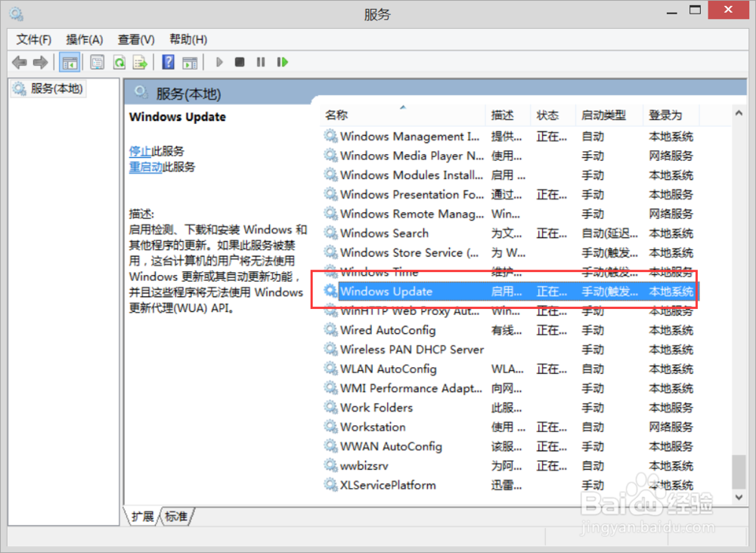This screenshot has width=756, height=553.
Task: Open the Properties toolbar icon
Action: (98, 62)
